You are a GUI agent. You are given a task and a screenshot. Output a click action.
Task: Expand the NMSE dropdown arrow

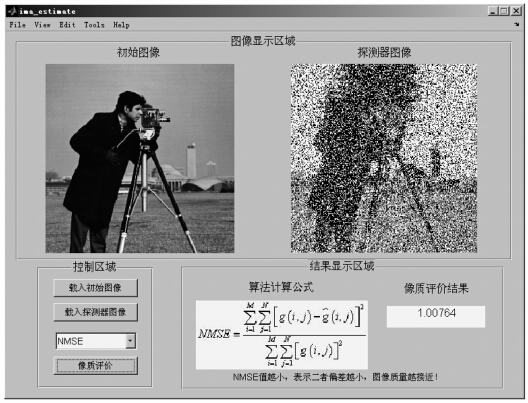131,341
